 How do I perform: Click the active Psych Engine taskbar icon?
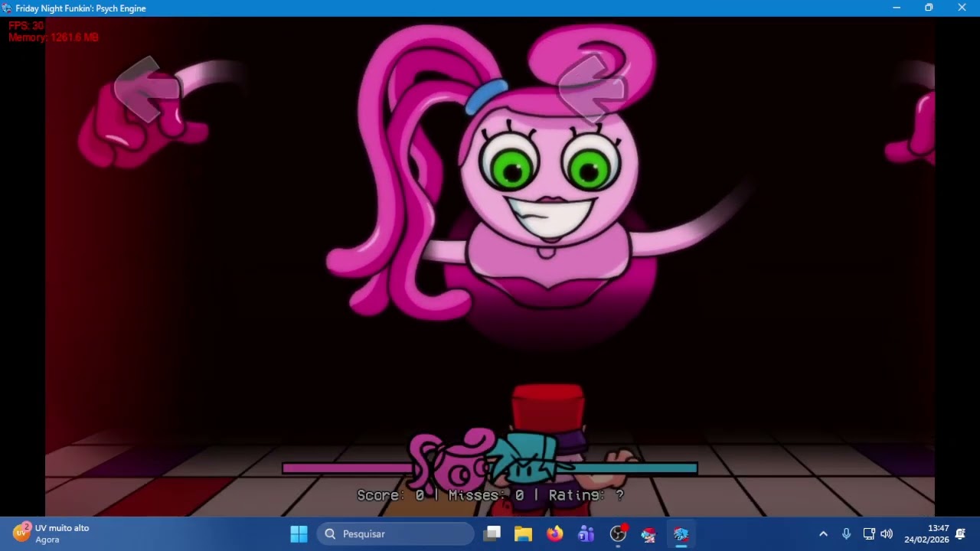[681, 533]
